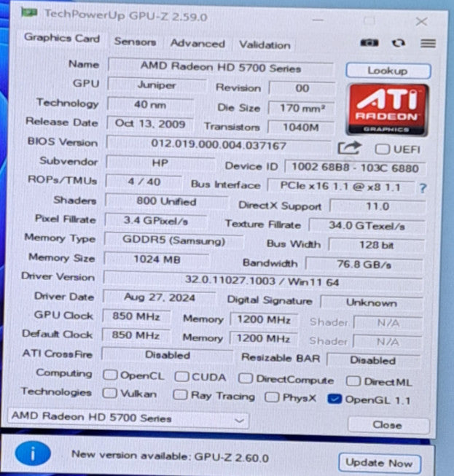This screenshot has height=476, width=454.
Task: Click the GPU-Z app icon in title bar
Action: 29,12
